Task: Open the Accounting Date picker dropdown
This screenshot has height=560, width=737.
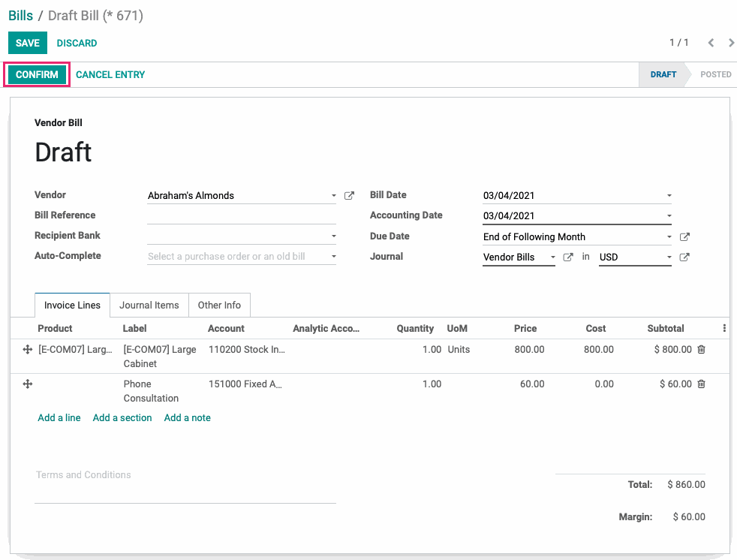Action: click(x=669, y=216)
